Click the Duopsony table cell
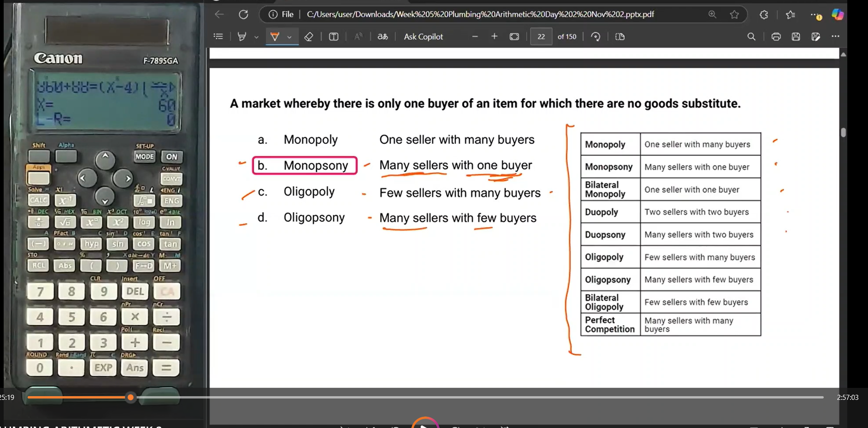The width and height of the screenshot is (868, 428). click(x=610, y=235)
